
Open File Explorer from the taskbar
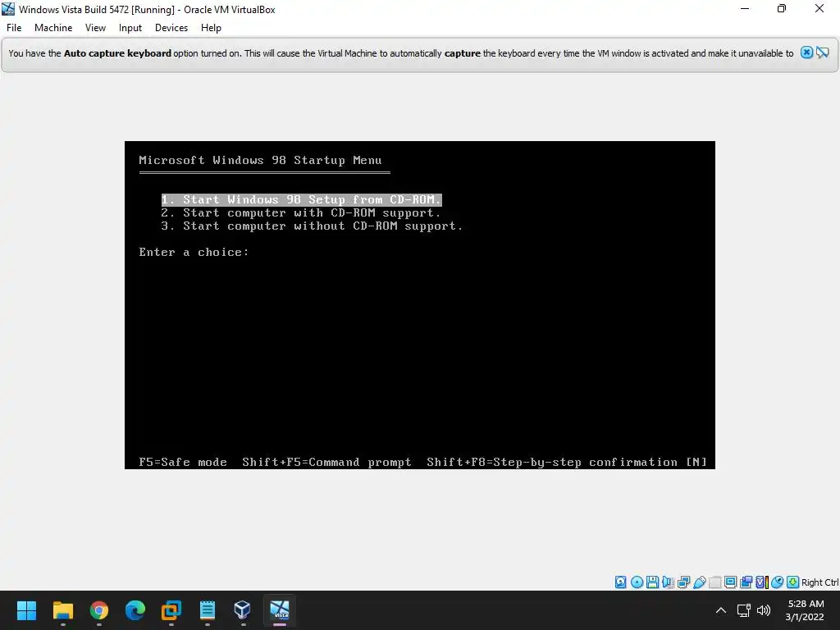click(x=62, y=610)
